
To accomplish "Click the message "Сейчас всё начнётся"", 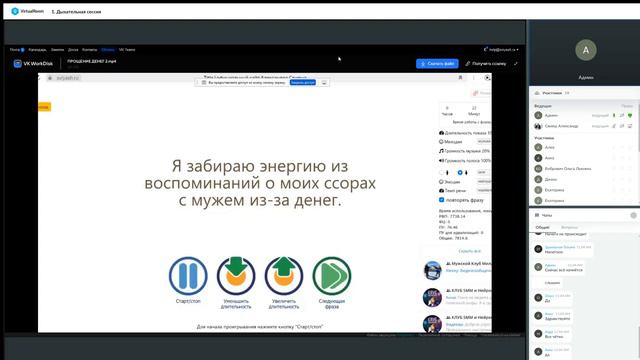I will pyautogui.click(x=564, y=270).
